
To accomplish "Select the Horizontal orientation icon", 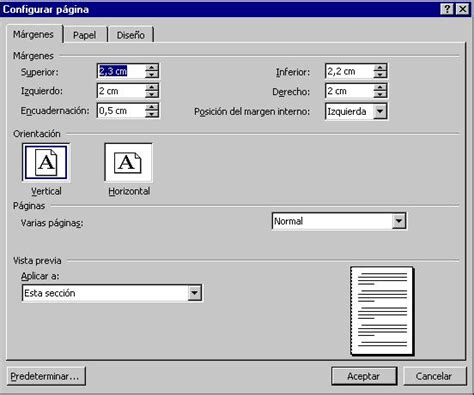I will tap(128, 163).
